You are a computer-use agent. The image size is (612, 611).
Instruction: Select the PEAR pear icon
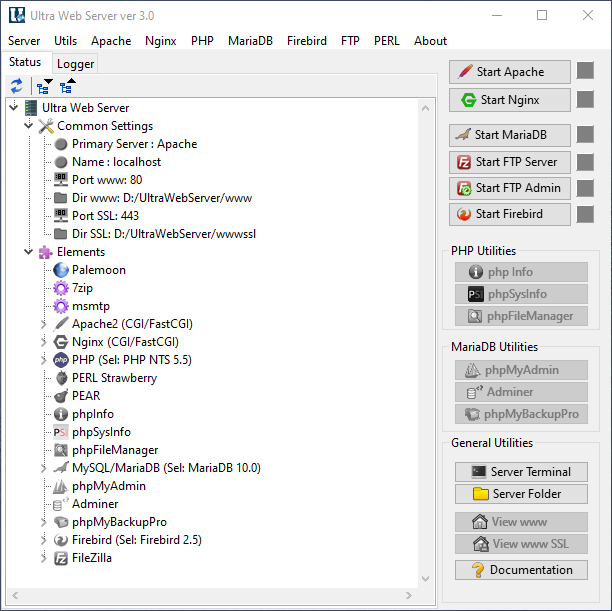(x=61, y=396)
